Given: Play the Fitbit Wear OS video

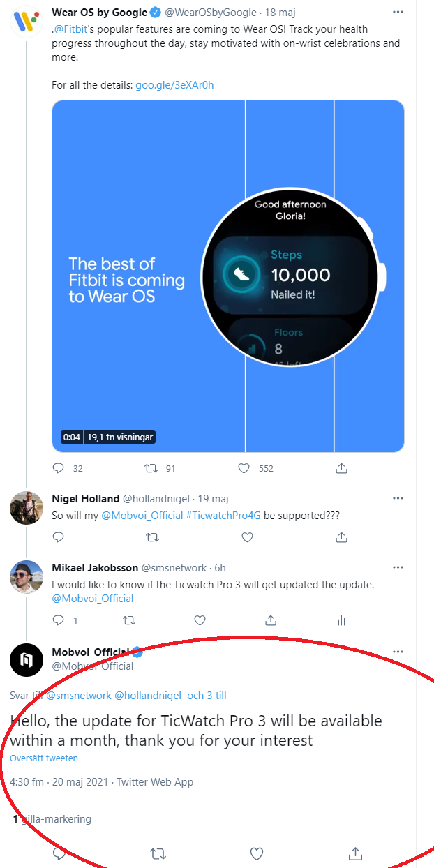Looking at the screenshot, I should pyautogui.click(x=228, y=276).
